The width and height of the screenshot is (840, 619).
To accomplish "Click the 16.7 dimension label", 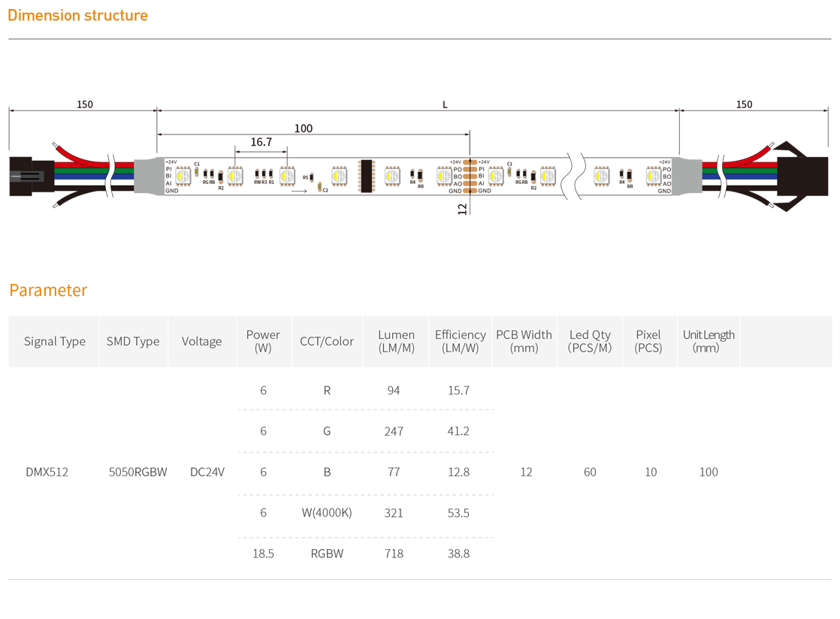I will pyautogui.click(x=261, y=142).
